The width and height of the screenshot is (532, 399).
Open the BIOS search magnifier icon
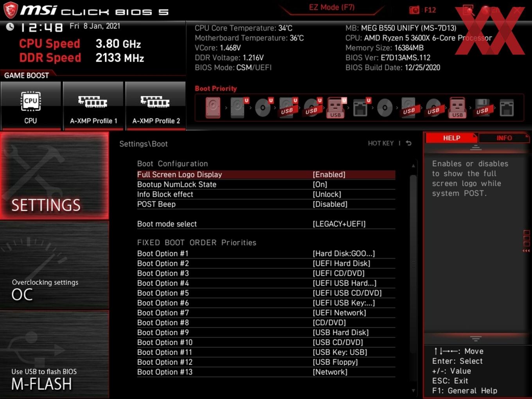click(468, 10)
